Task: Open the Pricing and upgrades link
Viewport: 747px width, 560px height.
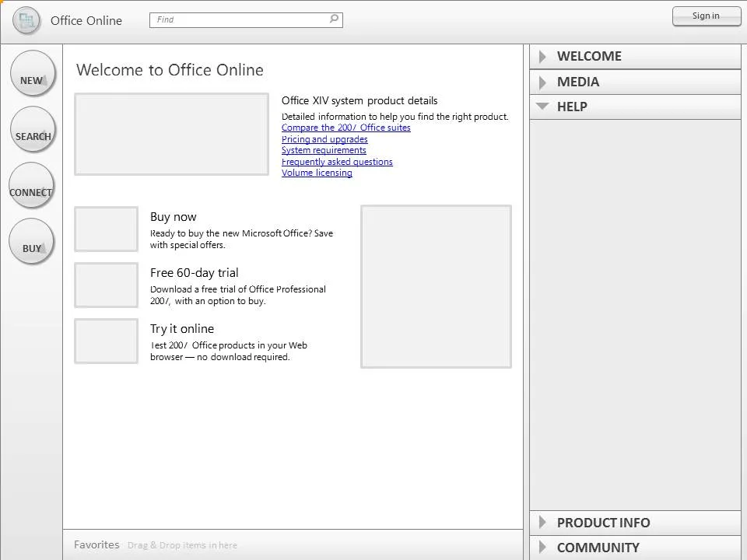Action: 324,139
